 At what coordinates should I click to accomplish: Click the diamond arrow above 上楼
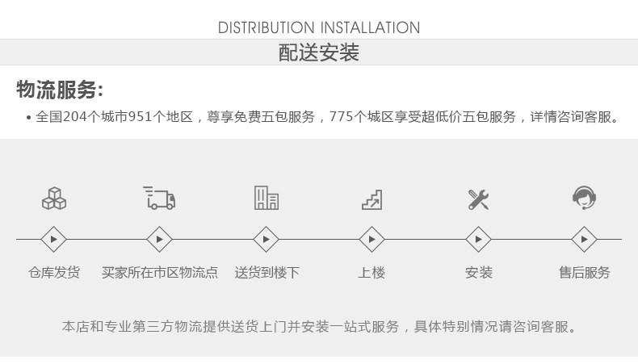point(371,240)
